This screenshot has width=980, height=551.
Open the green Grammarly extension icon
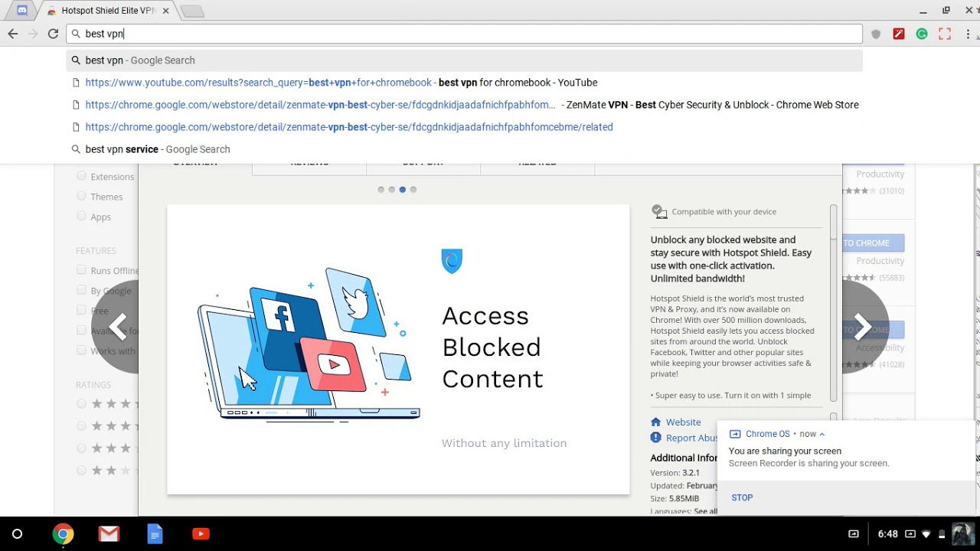coord(922,34)
